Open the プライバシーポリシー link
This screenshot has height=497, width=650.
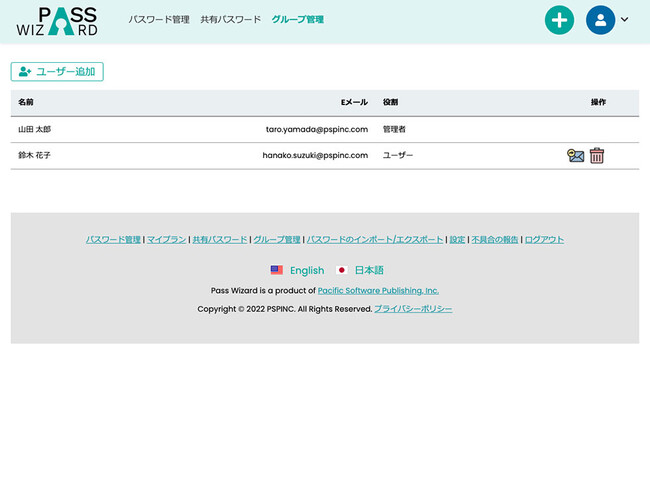413,309
